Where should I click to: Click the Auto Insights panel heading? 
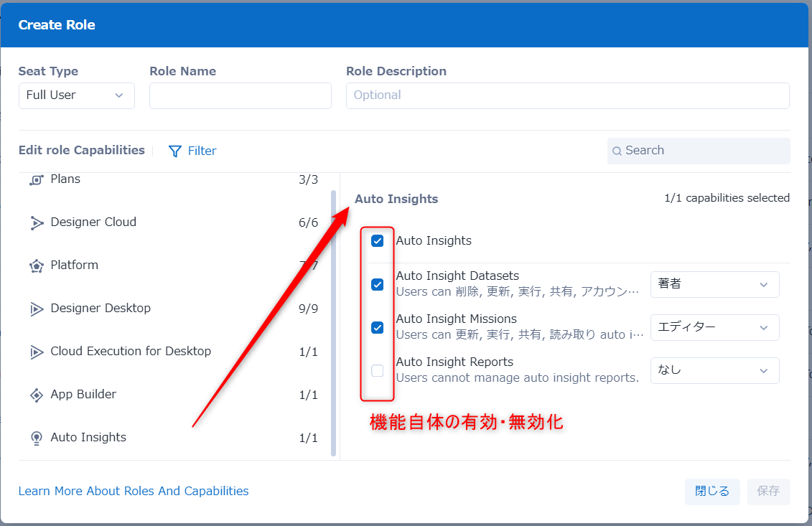click(396, 199)
